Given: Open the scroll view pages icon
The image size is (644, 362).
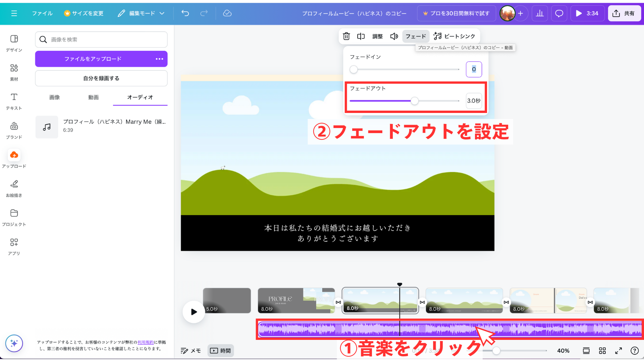Looking at the screenshot, I should (x=586, y=351).
